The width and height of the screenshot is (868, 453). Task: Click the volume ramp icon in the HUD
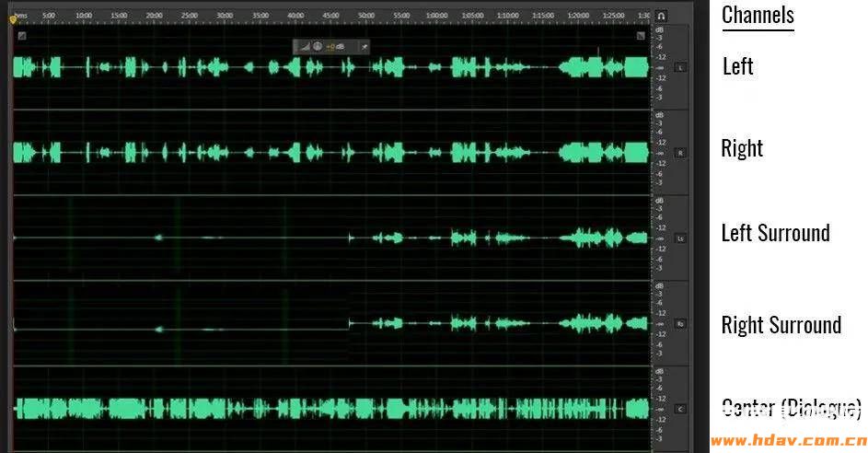305,47
